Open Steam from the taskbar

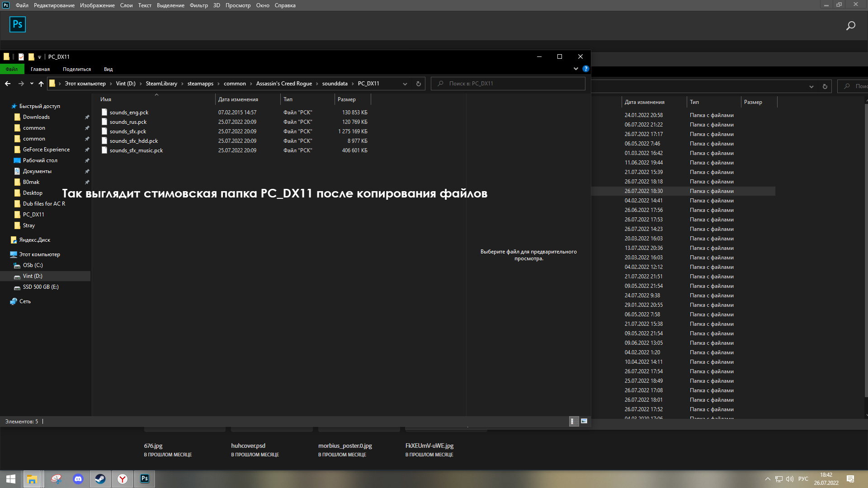[100, 479]
